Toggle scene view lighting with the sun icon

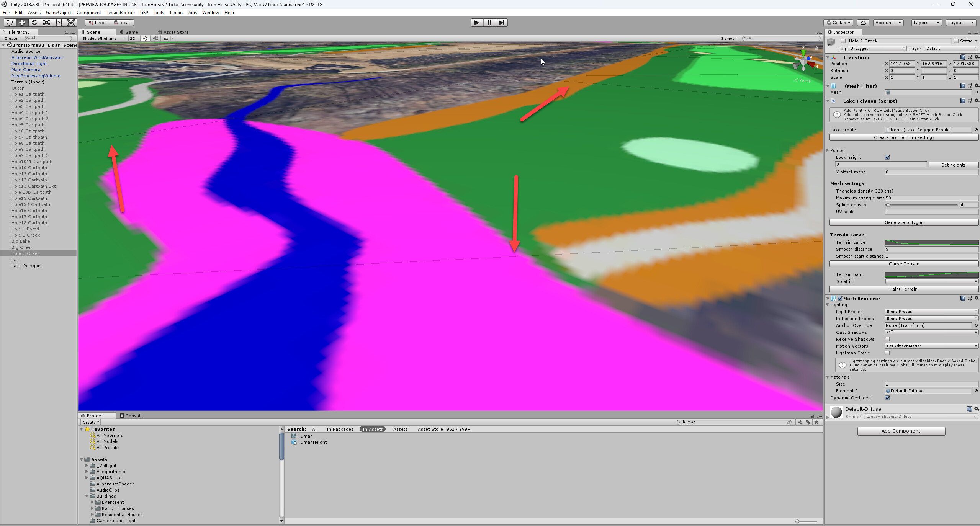pos(145,38)
